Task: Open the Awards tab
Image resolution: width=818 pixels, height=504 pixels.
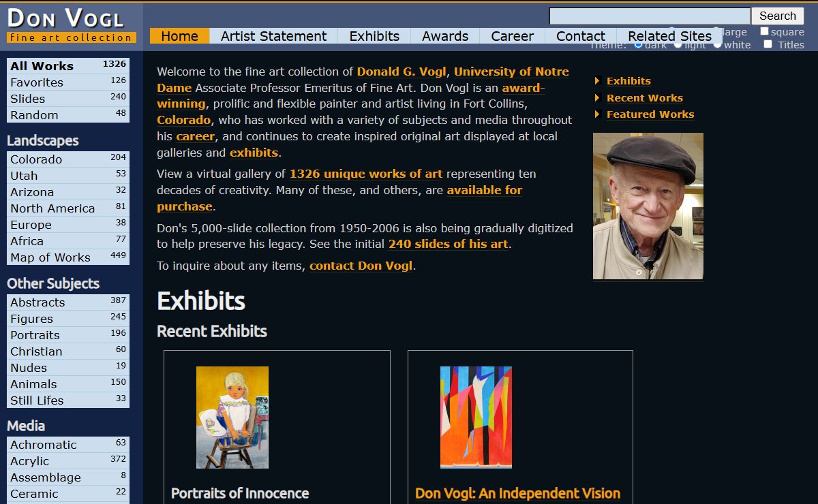Action: (445, 36)
